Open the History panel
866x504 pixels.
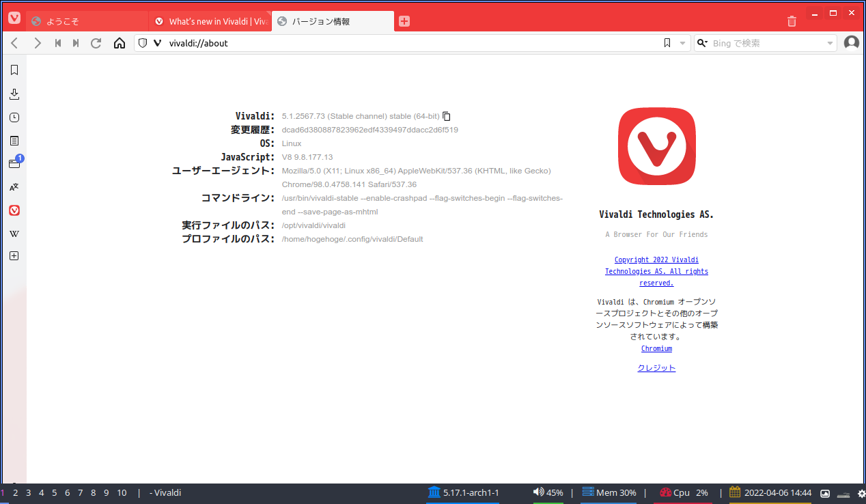pyautogui.click(x=14, y=117)
